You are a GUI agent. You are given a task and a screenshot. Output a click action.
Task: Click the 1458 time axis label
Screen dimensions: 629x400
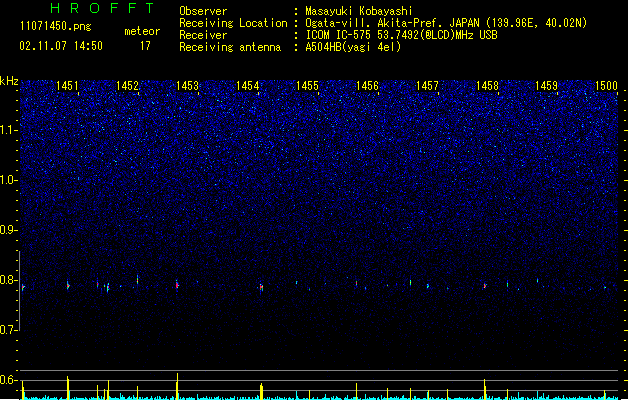point(487,86)
